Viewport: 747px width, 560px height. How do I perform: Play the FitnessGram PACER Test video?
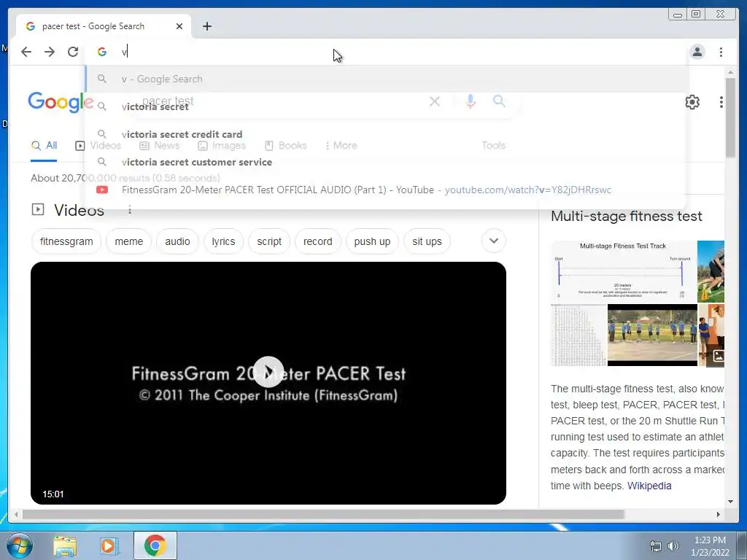point(268,371)
